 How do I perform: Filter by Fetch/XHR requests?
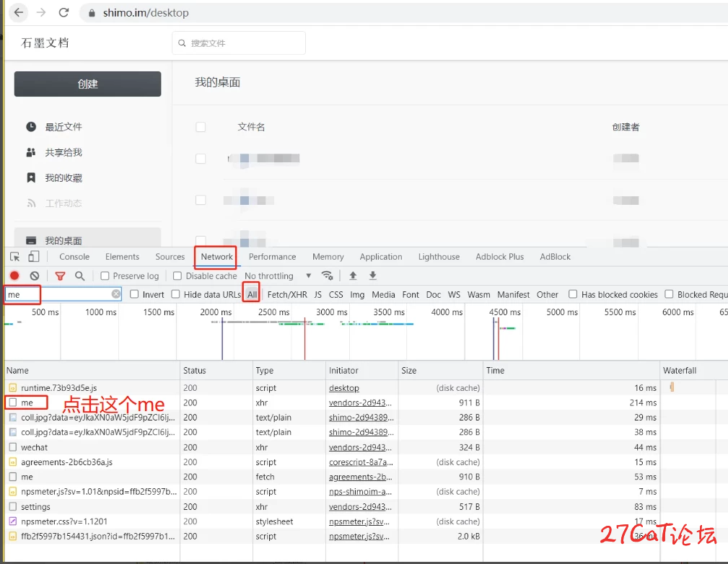click(x=287, y=294)
